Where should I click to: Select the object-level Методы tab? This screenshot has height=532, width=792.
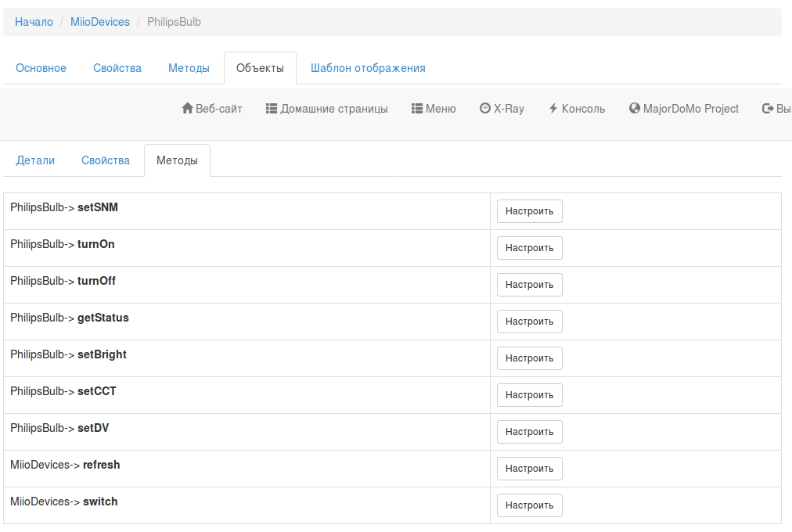click(177, 160)
